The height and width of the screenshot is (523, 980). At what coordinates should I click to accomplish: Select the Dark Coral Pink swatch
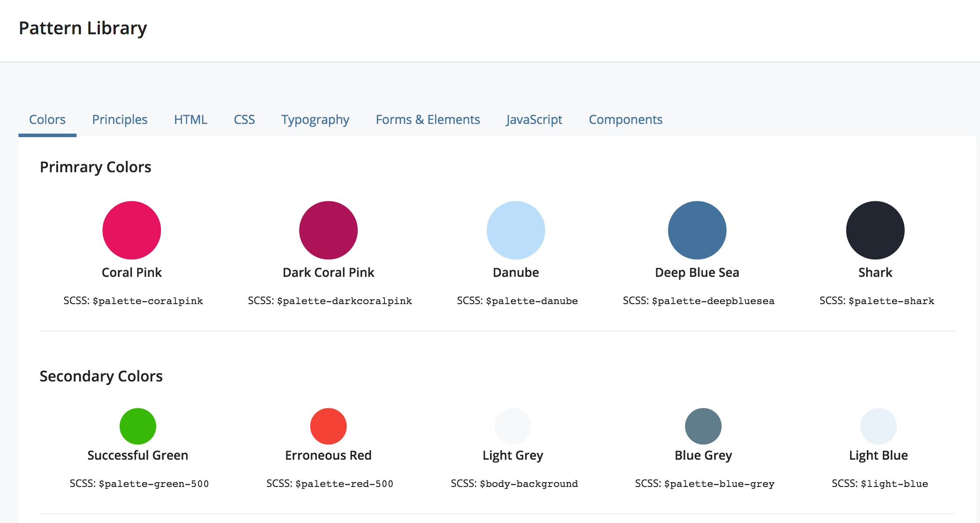click(x=328, y=230)
